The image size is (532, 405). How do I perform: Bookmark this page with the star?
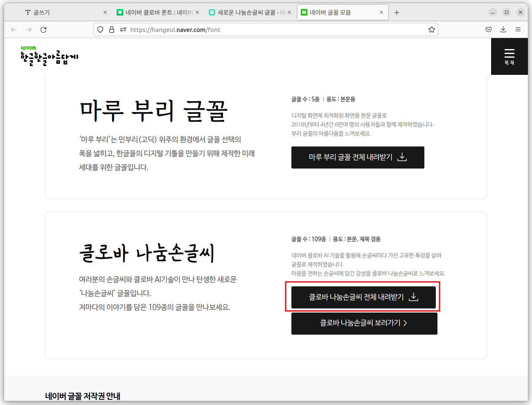431,29
